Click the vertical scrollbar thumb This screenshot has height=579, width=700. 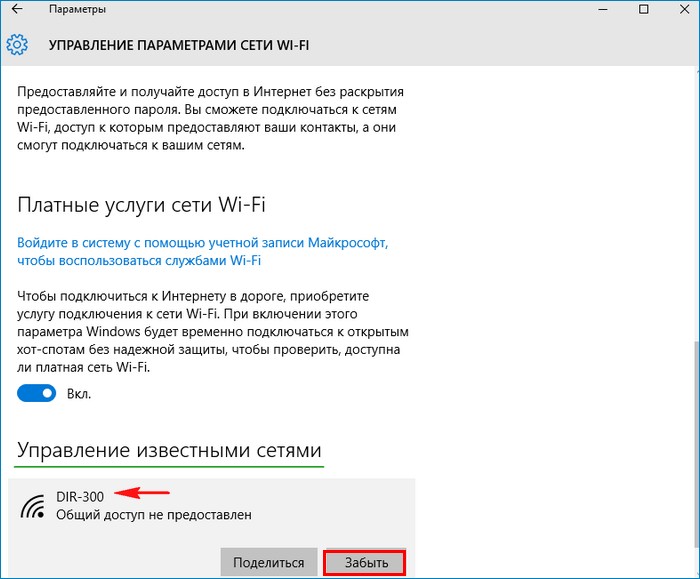(x=696, y=444)
